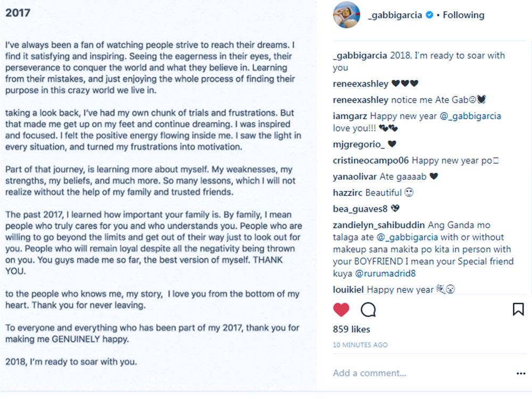View the 859 likes list
This screenshot has width=532, height=399.
point(352,329)
